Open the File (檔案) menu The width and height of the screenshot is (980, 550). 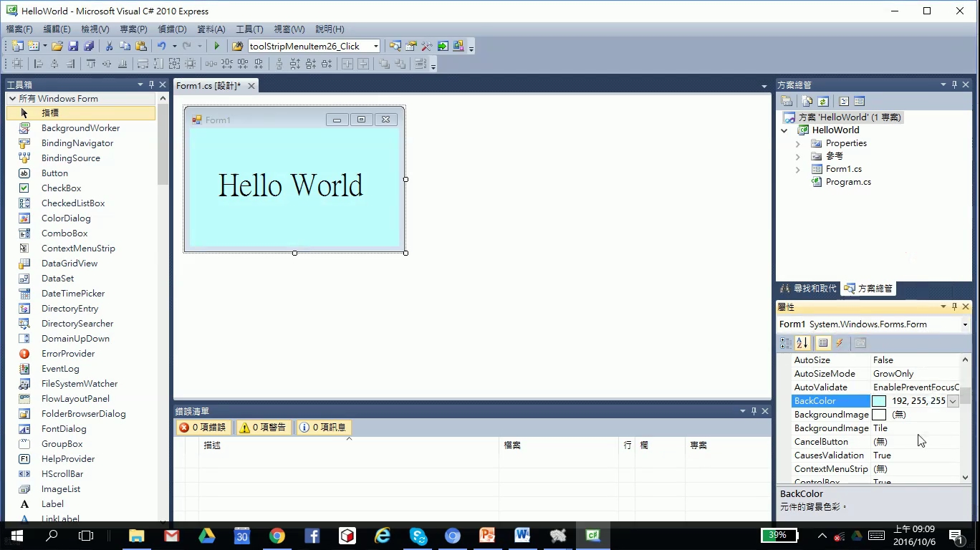[x=19, y=29]
